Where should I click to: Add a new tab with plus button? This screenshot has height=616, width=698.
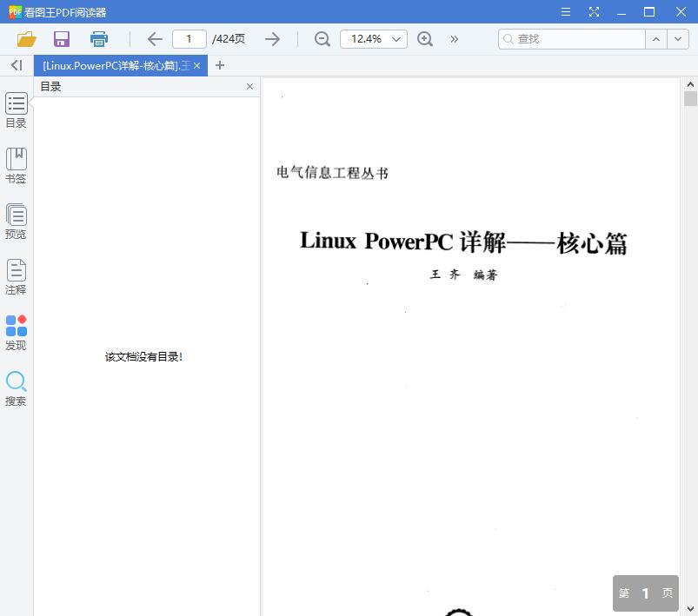pyautogui.click(x=219, y=65)
